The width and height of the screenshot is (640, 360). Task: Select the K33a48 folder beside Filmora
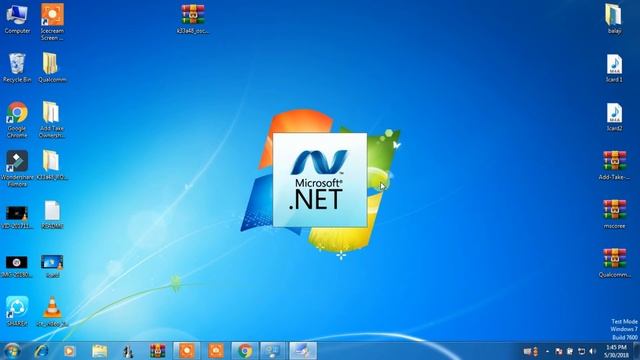click(x=52, y=166)
